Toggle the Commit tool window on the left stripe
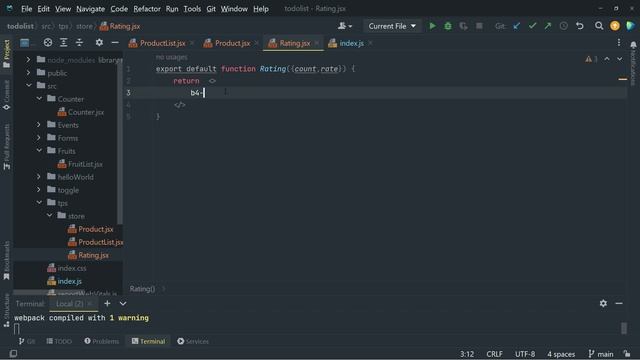The image size is (640, 360). coord(7,95)
